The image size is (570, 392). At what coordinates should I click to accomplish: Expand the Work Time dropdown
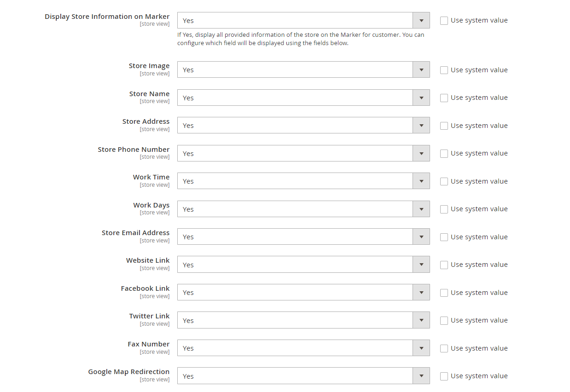point(303,181)
